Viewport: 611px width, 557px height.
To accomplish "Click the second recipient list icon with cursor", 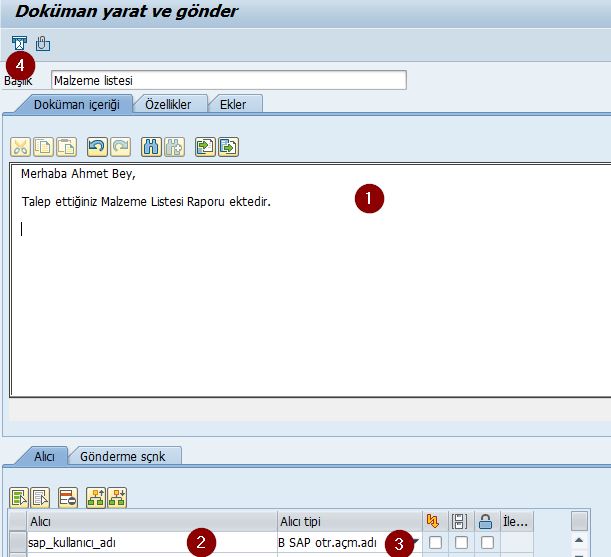I will [x=40, y=498].
